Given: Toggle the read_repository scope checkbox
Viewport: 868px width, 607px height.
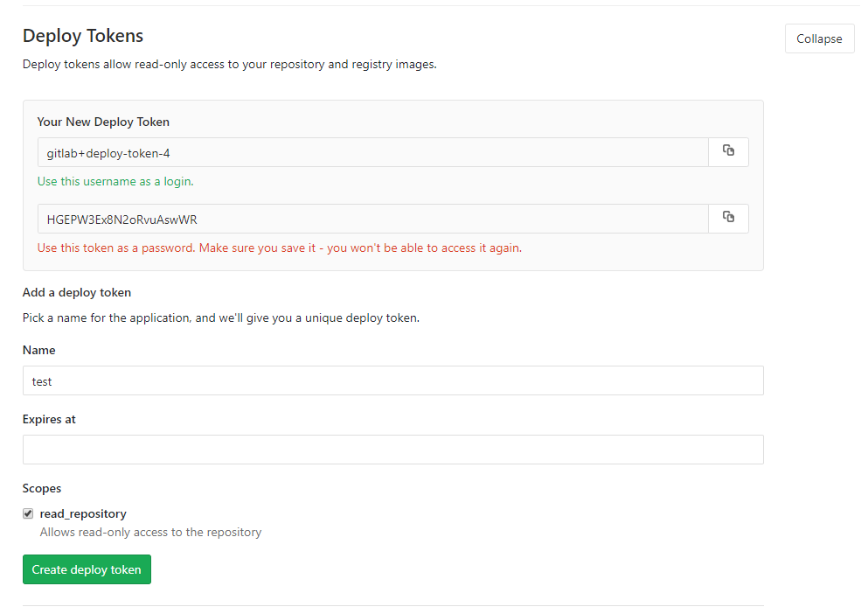Looking at the screenshot, I should (x=28, y=513).
